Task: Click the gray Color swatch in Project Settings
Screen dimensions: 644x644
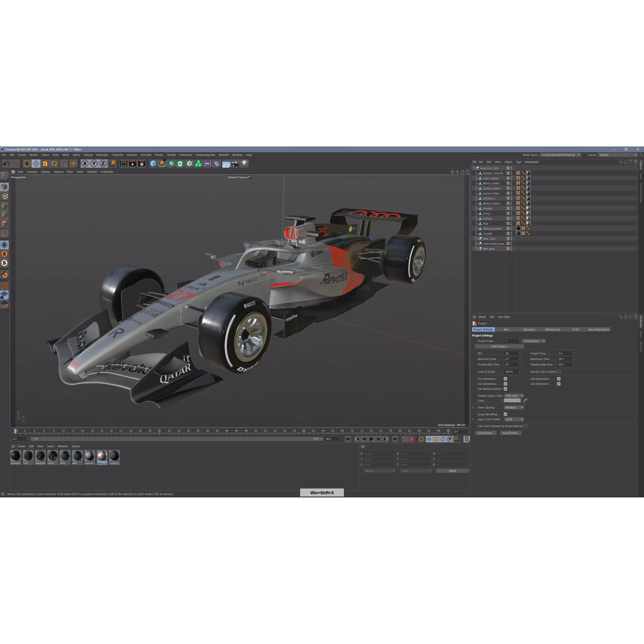Action: pyautogui.click(x=512, y=401)
